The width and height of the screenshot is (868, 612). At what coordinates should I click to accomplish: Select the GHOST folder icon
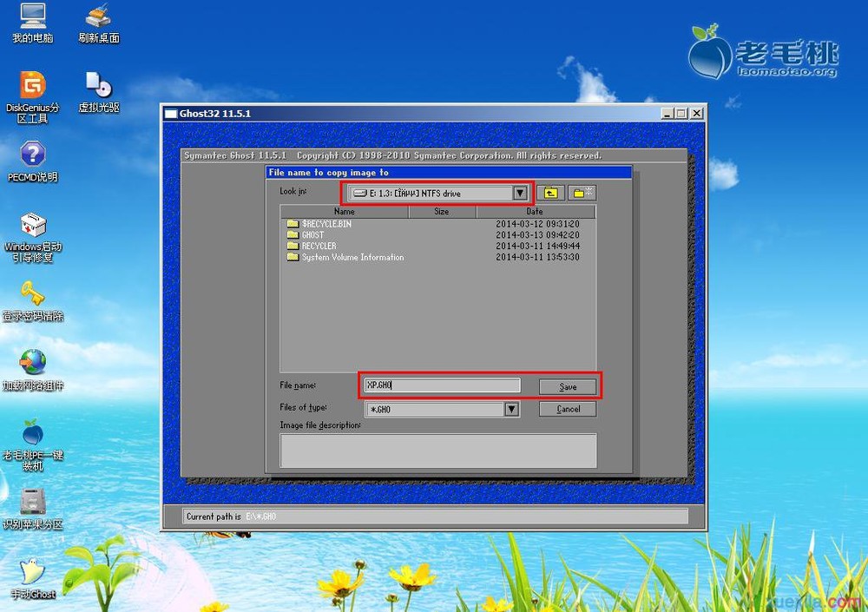pos(293,235)
